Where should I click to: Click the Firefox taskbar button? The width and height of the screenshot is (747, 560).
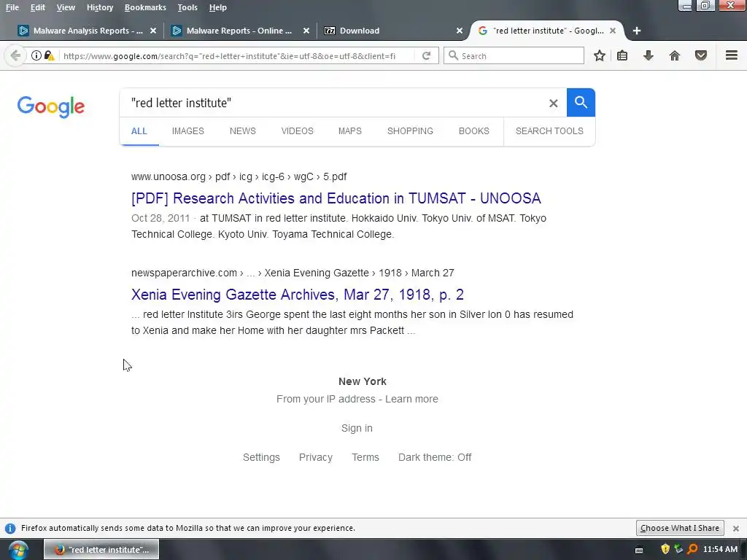[101, 550]
